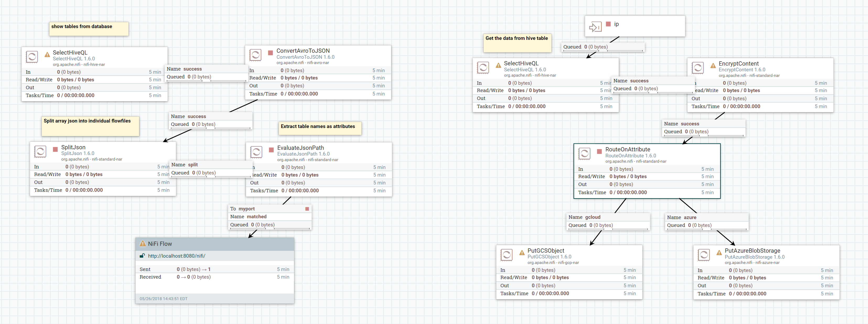Click the warning icon on the left SelectHiveQL

47,54
